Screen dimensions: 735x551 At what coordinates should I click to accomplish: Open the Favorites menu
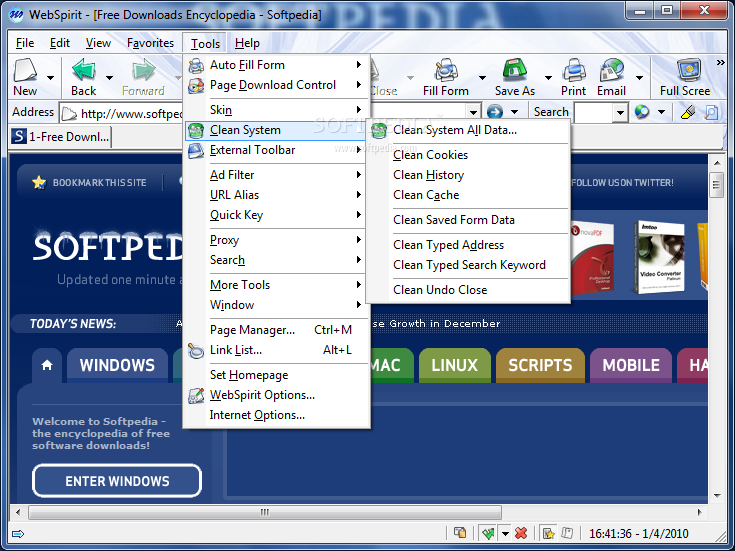click(150, 43)
